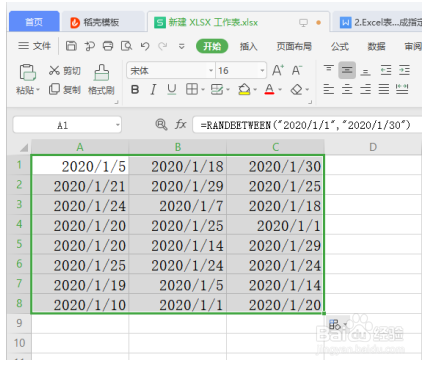Toggle Bold formatting
Image resolution: width=433 pixels, height=367 pixels.
135,89
